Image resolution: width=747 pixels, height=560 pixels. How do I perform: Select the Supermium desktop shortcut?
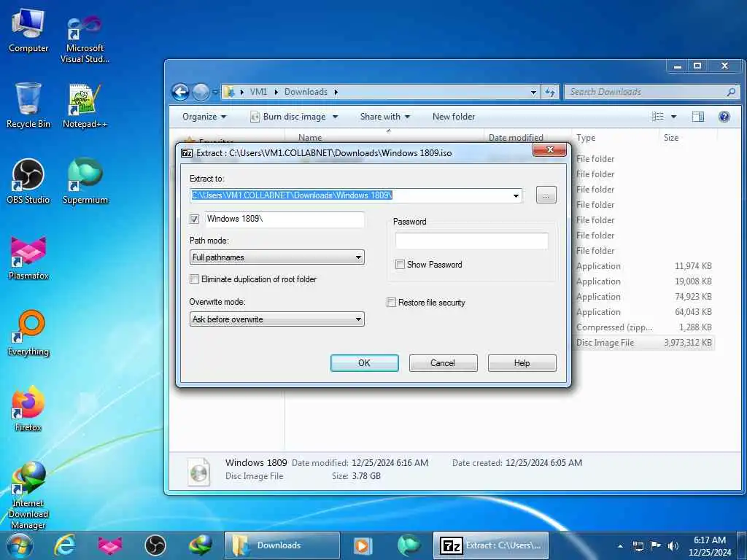85,182
